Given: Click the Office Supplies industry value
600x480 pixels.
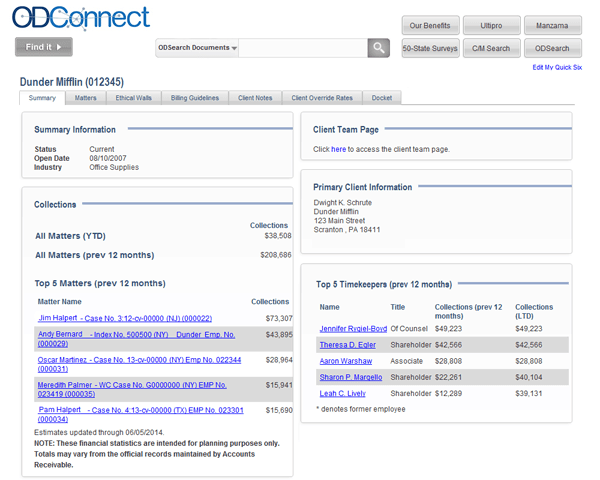Looking at the screenshot, I should click(x=114, y=167).
